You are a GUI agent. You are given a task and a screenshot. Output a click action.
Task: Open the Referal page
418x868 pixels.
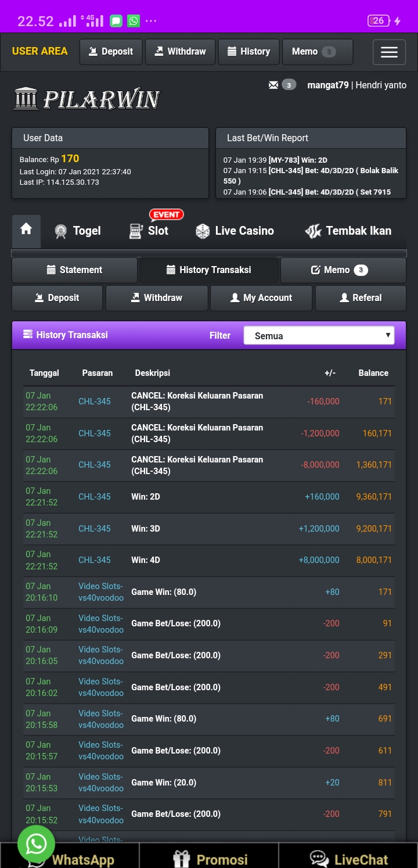(x=360, y=298)
